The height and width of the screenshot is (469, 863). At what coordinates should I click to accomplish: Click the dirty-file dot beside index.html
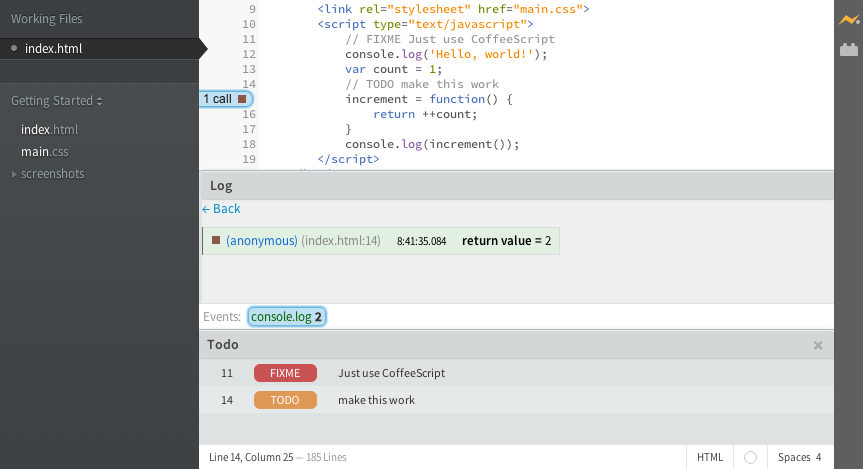coord(14,48)
